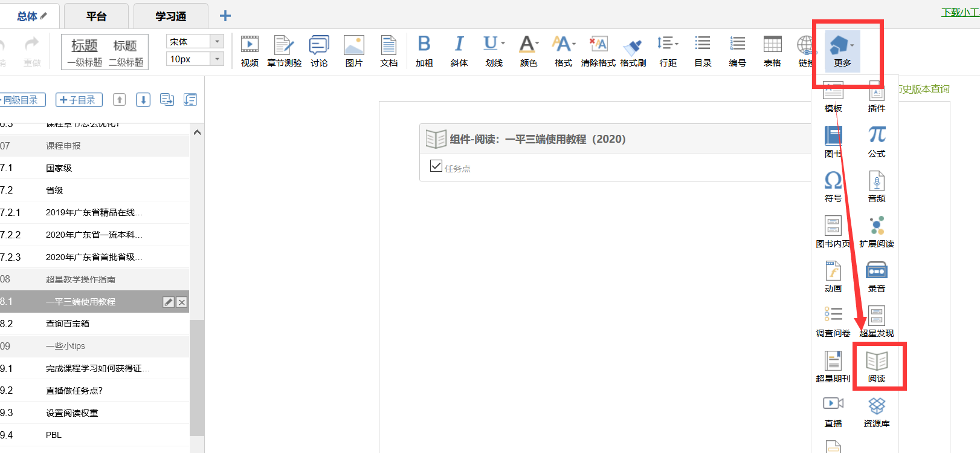Image resolution: width=980 pixels, height=453 pixels.
Task: Switch to the 平台 tab
Action: coord(96,16)
